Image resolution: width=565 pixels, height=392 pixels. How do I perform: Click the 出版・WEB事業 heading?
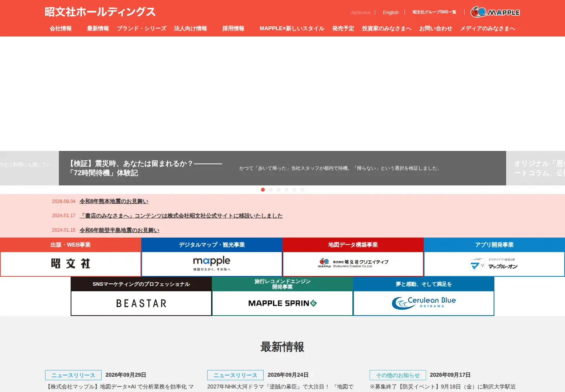pyautogui.click(x=71, y=245)
